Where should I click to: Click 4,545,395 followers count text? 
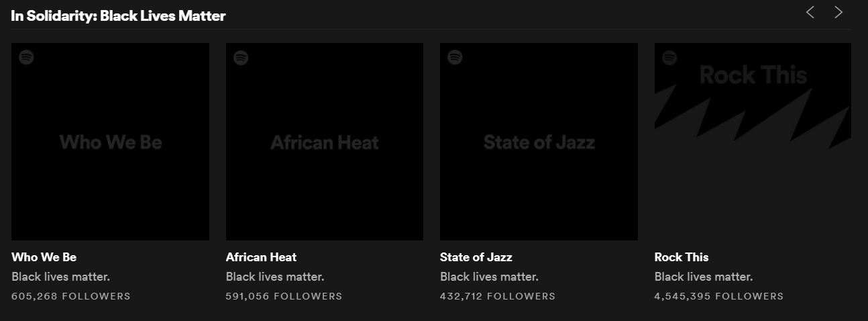tap(718, 296)
